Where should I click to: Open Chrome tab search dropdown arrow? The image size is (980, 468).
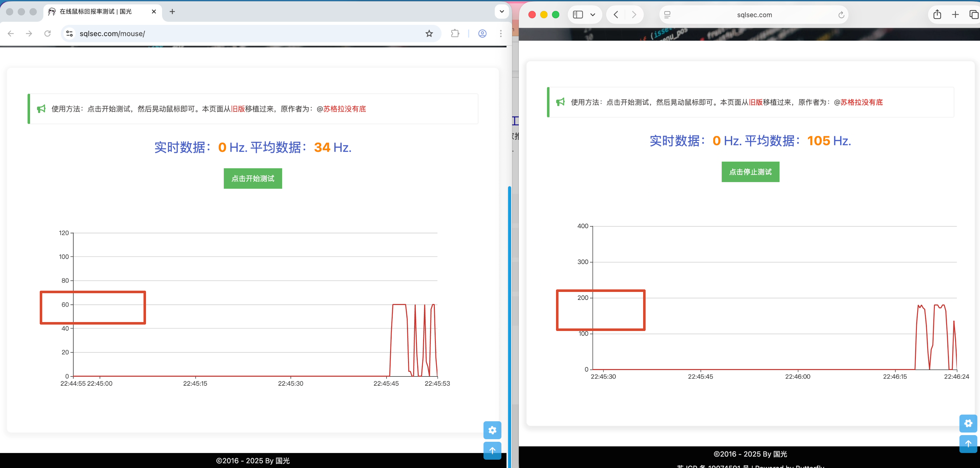tap(502, 12)
